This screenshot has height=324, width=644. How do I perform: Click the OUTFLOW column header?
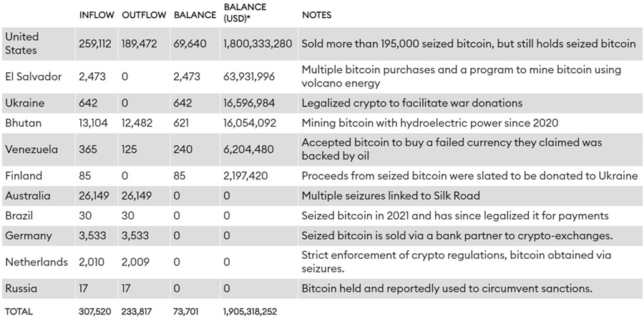(x=144, y=15)
